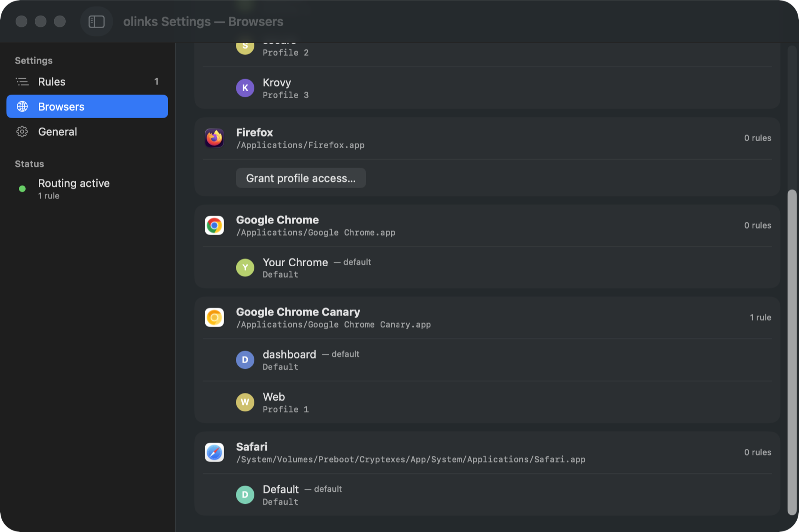Screen dimensions: 799x532
Task: Toggle the sidebar panel icon
Action: [x=96, y=22]
